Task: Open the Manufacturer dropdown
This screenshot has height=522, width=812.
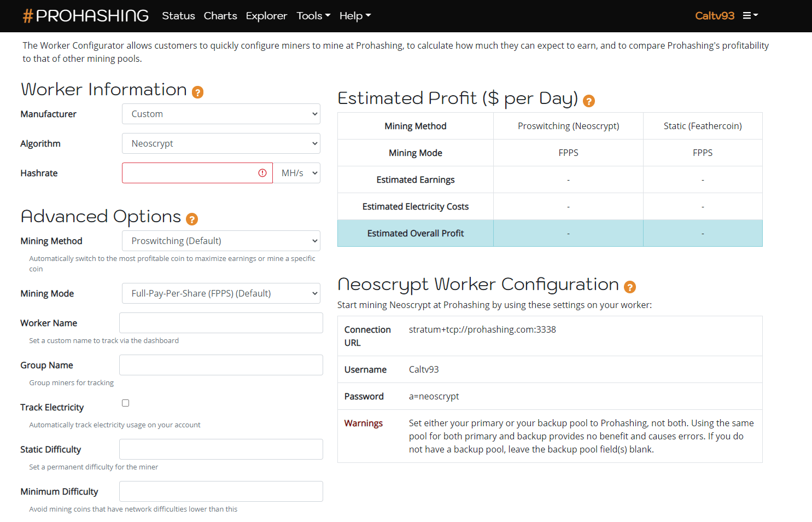Action: pyautogui.click(x=221, y=114)
